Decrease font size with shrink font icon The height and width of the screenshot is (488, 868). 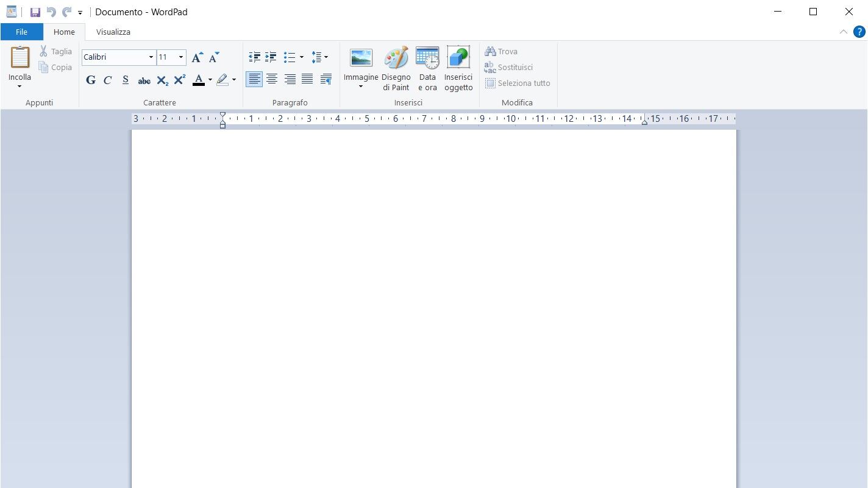214,57
